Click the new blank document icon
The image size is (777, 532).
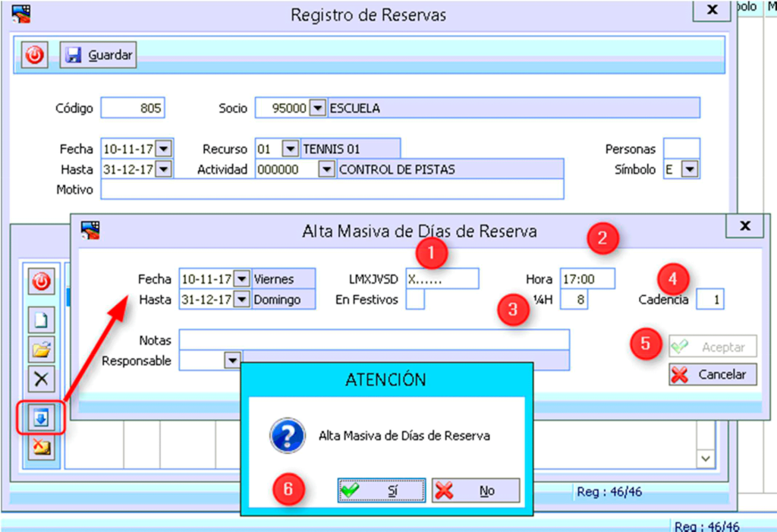pos(41,320)
